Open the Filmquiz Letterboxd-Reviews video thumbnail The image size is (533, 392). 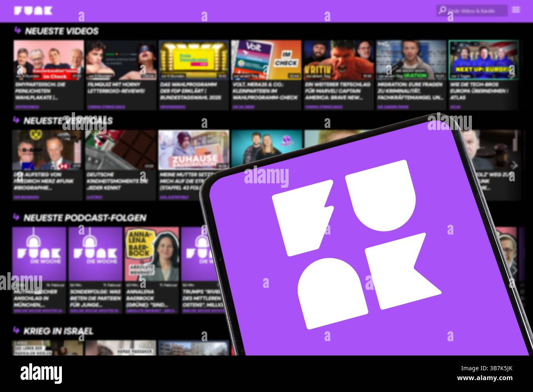(x=121, y=60)
